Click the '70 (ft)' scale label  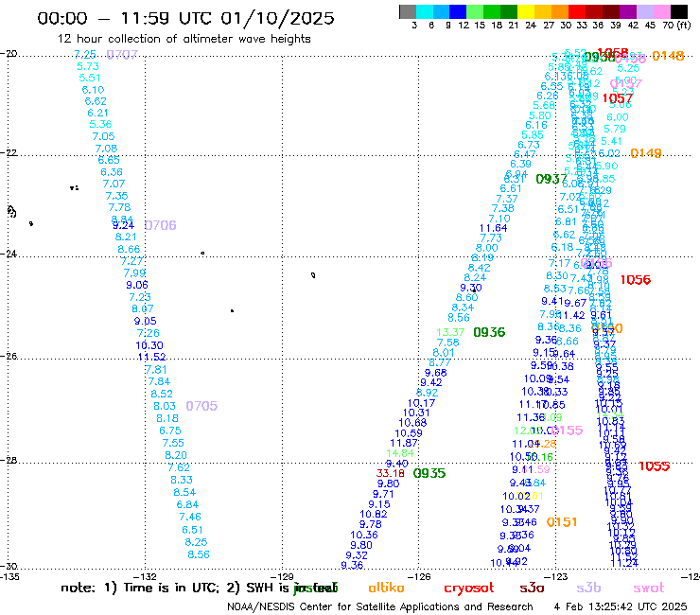(676, 25)
